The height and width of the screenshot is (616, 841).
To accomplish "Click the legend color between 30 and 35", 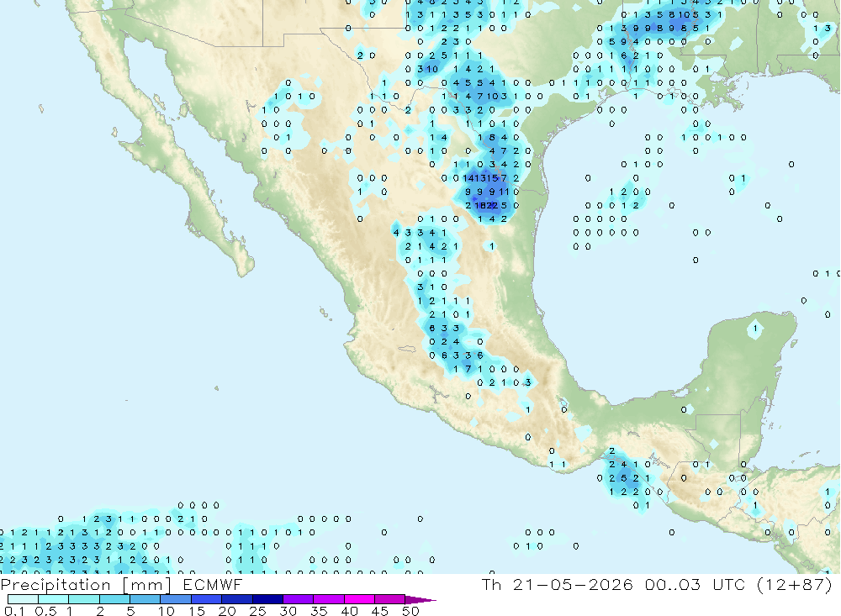I will (x=299, y=599).
